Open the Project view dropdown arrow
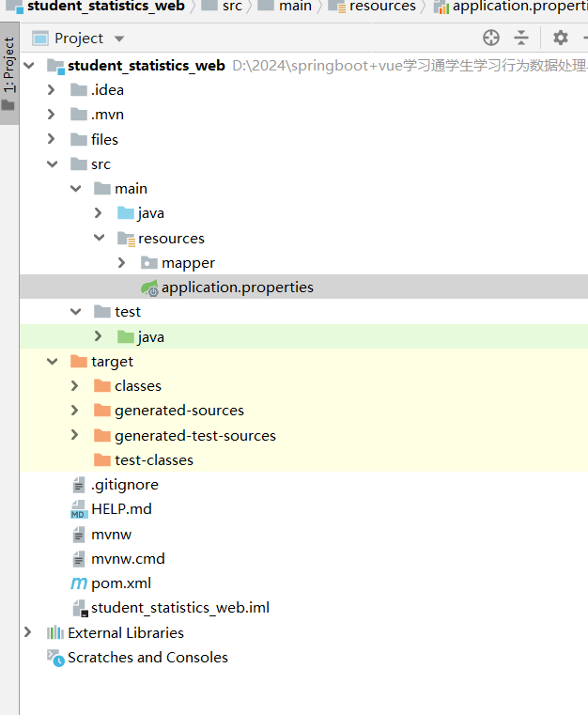This screenshot has width=588, height=715. click(x=118, y=39)
